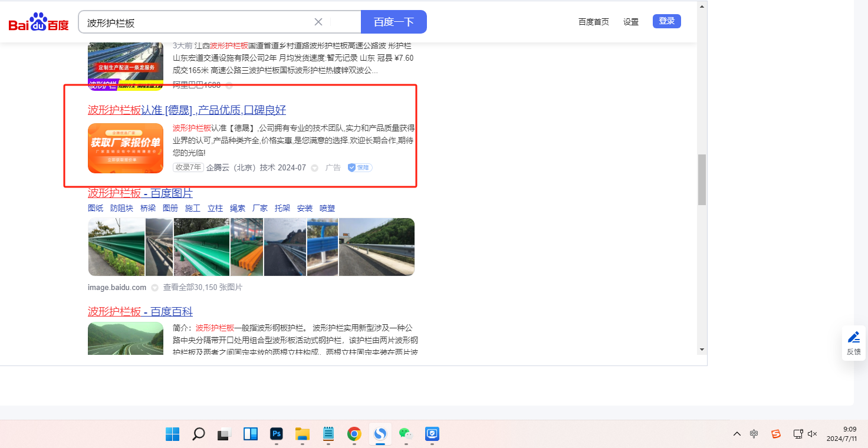Expand dropdown arrow next to image.baidu.com
This screenshot has width=868, height=448.
[154, 288]
